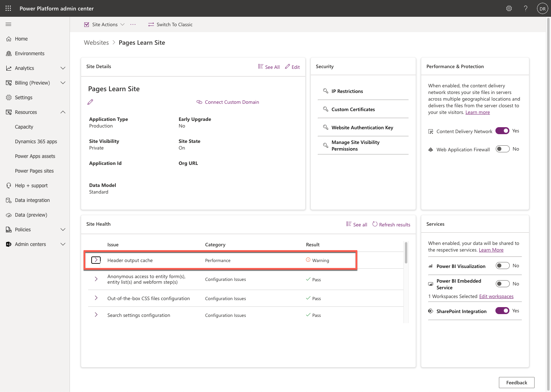Open the help question mark icon
The height and width of the screenshot is (392, 551).
point(525,8)
